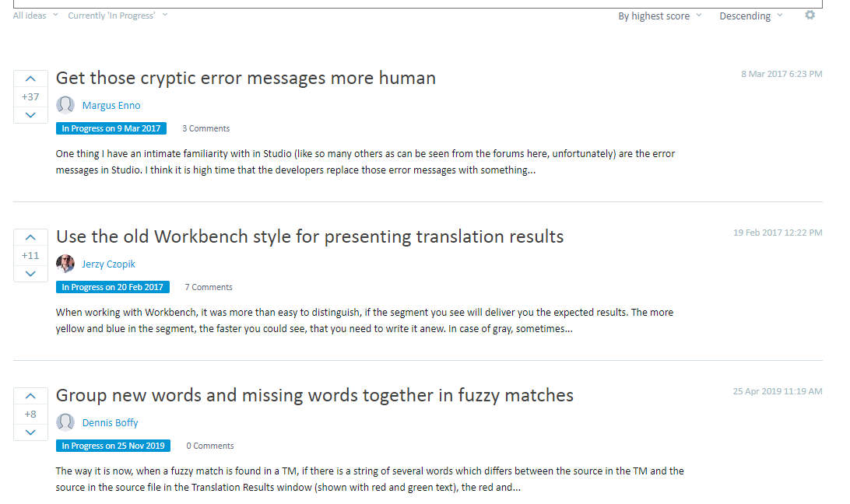Click Margus Enno's avatar image
Screen dimensions: 850x504
click(65, 104)
